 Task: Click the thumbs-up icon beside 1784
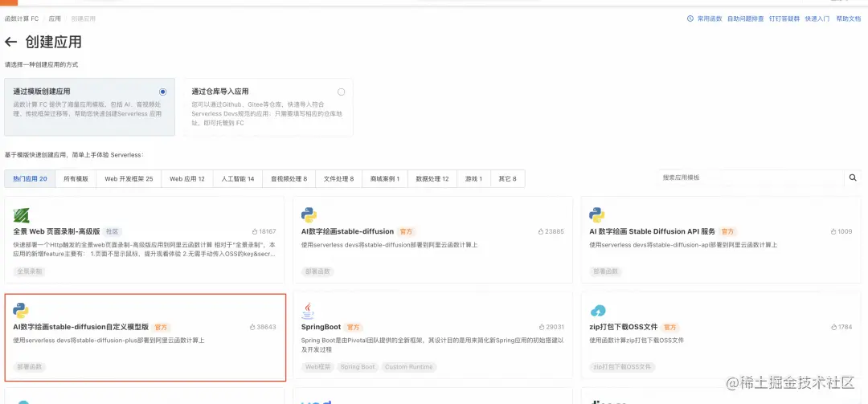coord(833,327)
